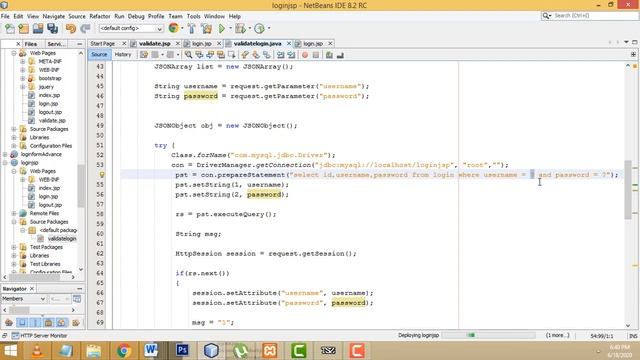The image size is (640, 360).
Task: Close the validatelogin.java tab
Action: click(289, 43)
